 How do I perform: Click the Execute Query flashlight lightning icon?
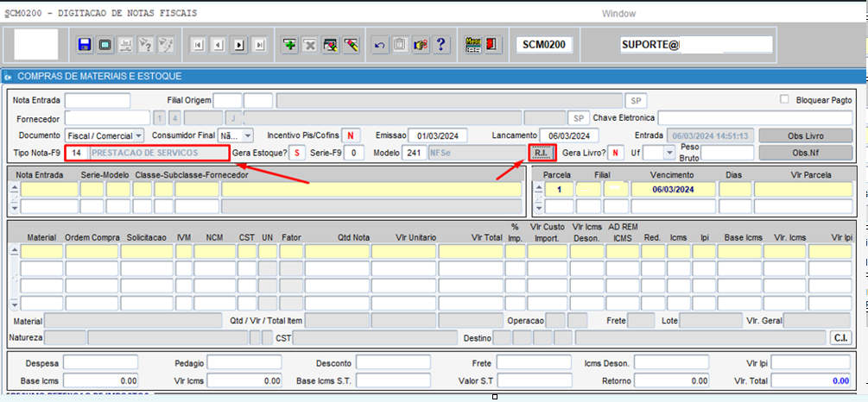pos(165,45)
